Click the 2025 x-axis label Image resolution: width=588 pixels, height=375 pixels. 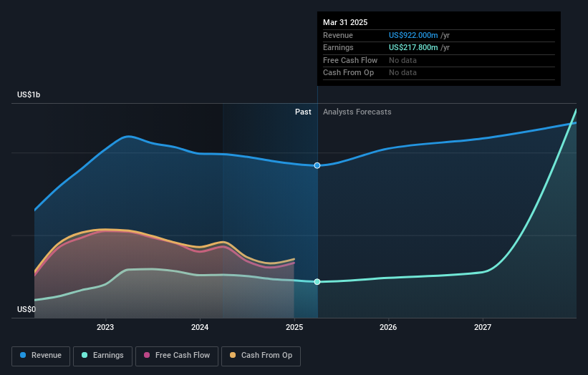(294, 328)
